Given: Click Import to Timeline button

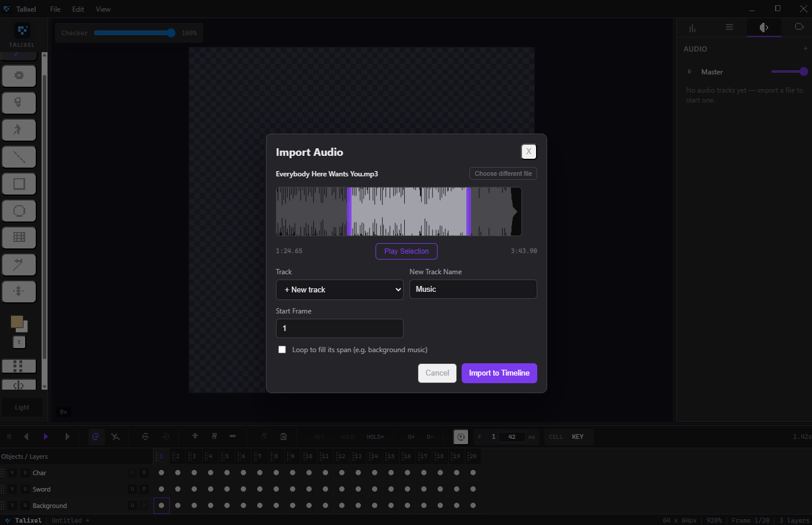Looking at the screenshot, I should click(x=499, y=373).
